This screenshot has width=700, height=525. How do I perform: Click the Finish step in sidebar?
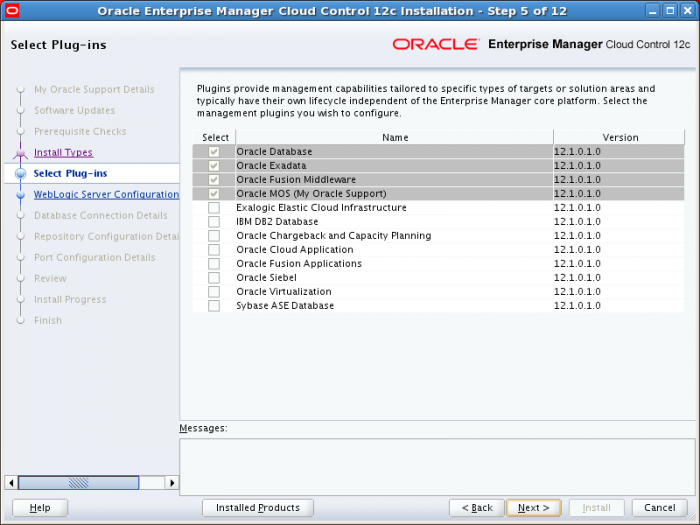pyautogui.click(x=48, y=321)
